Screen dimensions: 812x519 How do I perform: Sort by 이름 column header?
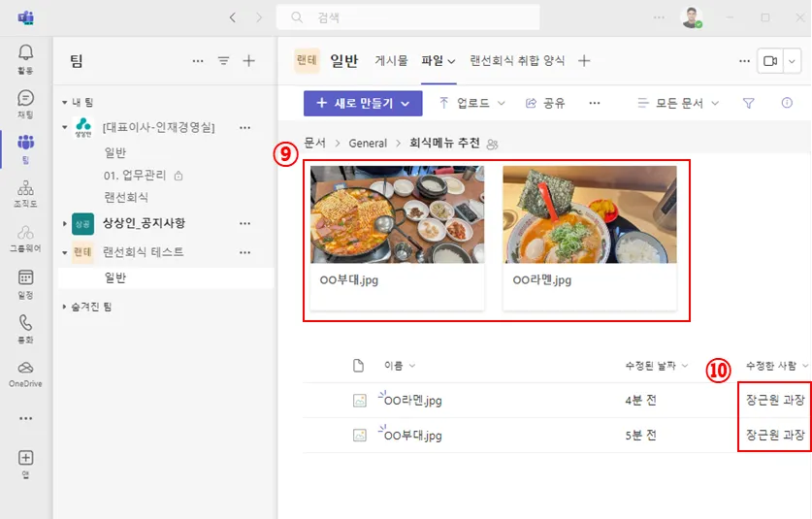coord(400,366)
